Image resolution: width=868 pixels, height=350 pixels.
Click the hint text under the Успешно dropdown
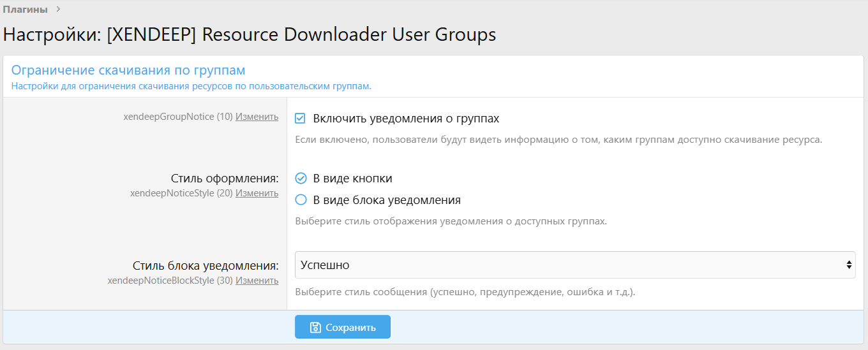[465, 293]
